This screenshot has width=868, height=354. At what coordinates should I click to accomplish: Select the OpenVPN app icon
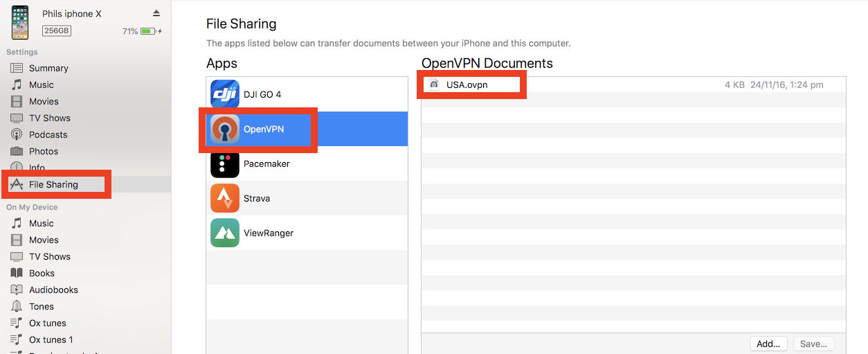[225, 129]
